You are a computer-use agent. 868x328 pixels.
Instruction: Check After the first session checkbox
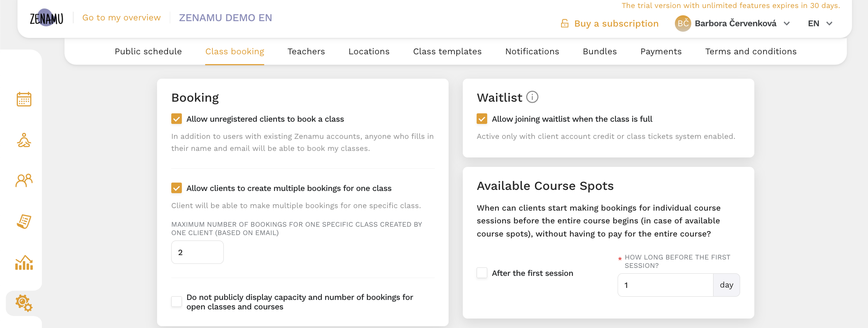coord(482,273)
